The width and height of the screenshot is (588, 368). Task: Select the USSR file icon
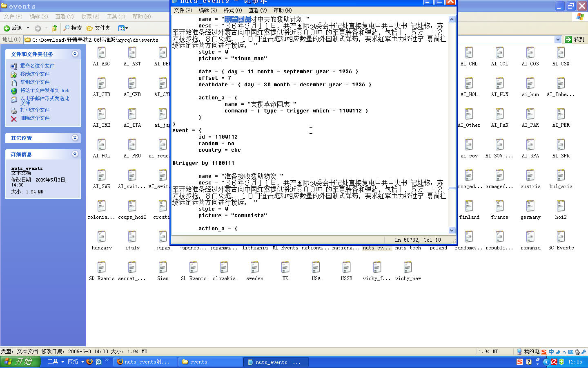[346, 268]
